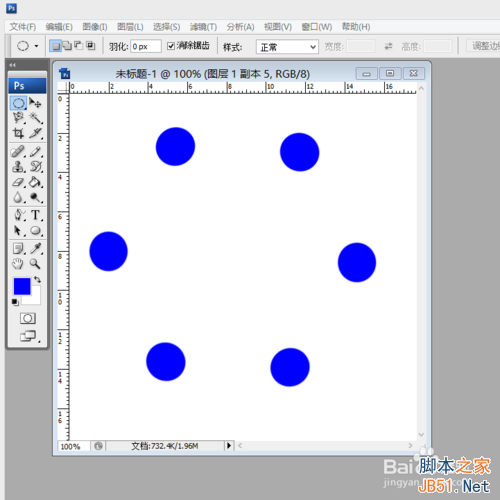Select the Paint Bucket tool
This screenshot has height=500, width=500.
[x=35, y=182]
